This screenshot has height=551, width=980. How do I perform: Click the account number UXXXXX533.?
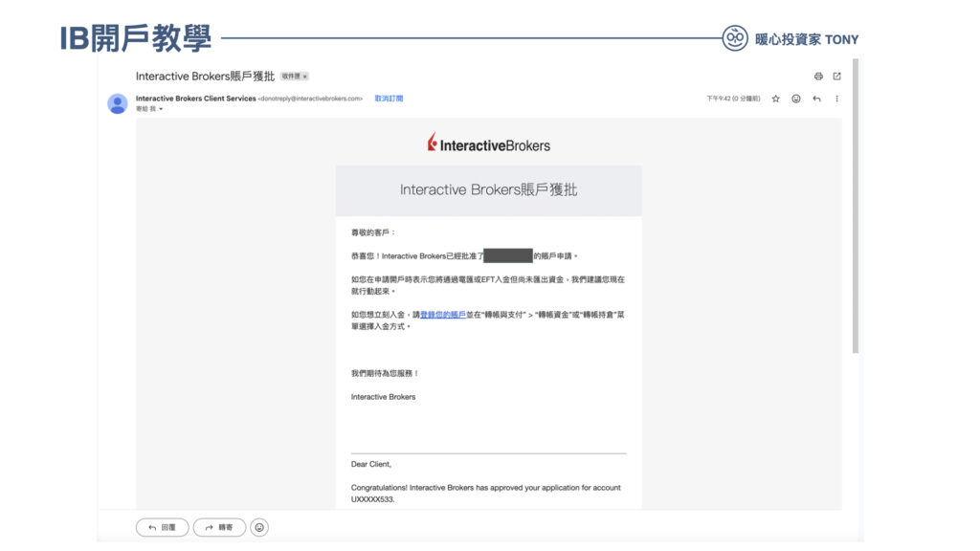point(372,499)
